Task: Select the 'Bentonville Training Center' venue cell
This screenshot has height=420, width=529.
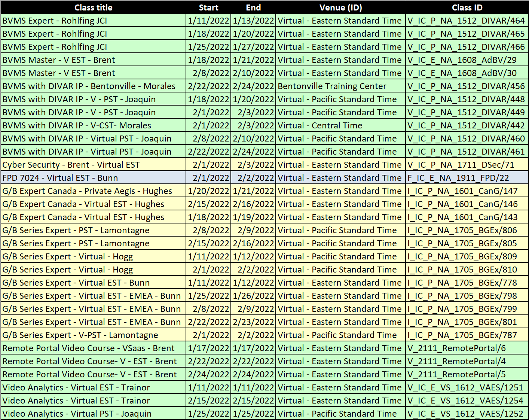Action: click(340, 86)
